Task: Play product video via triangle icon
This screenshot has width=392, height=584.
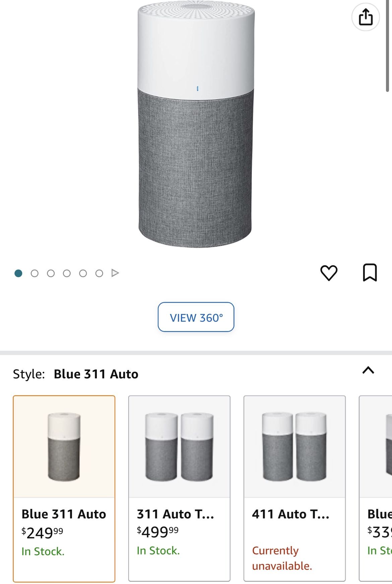Action: click(115, 273)
